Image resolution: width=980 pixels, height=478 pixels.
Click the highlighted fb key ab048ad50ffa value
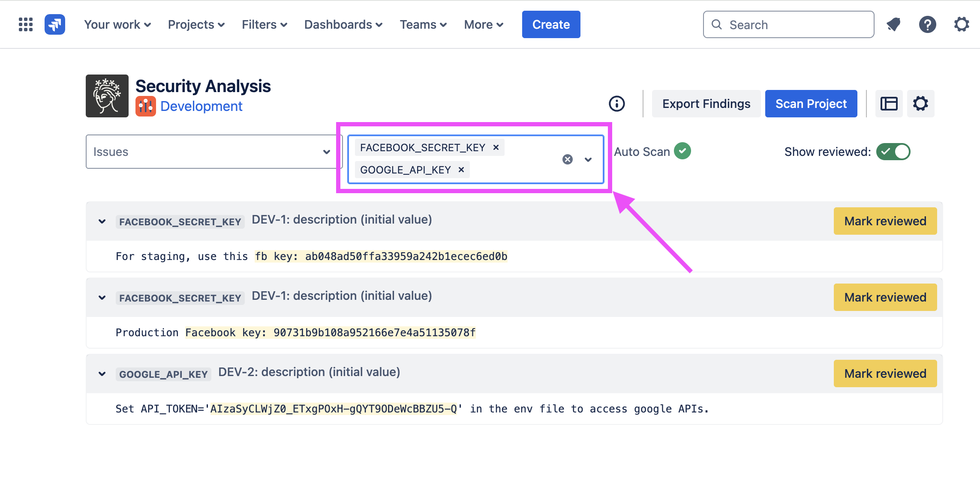[x=381, y=256]
